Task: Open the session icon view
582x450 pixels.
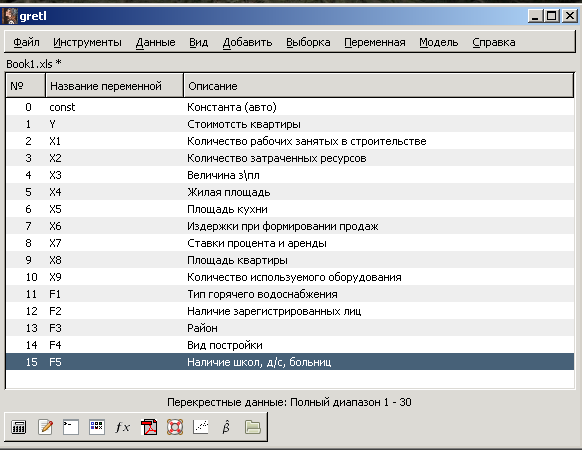Action: click(x=97, y=427)
